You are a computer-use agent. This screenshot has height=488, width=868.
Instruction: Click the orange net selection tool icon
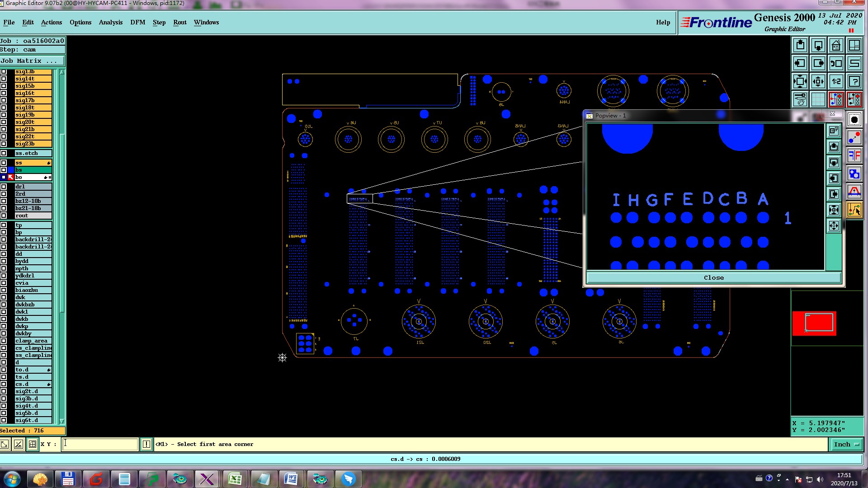point(854,210)
